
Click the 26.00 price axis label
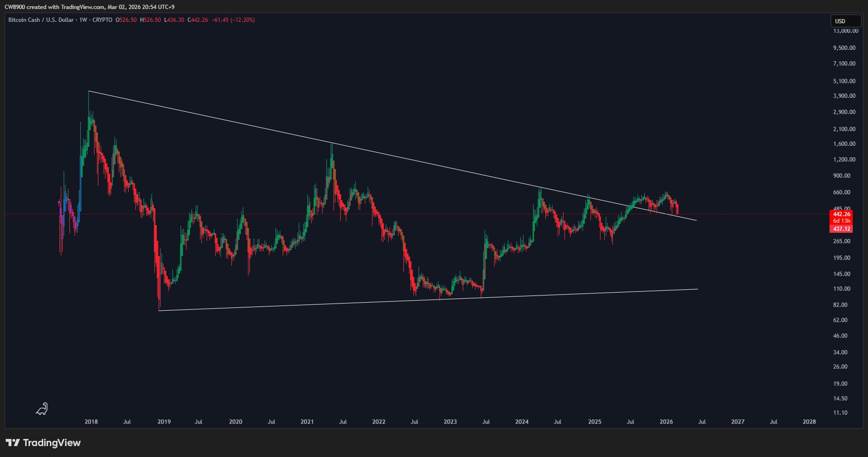(x=840, y=367)
